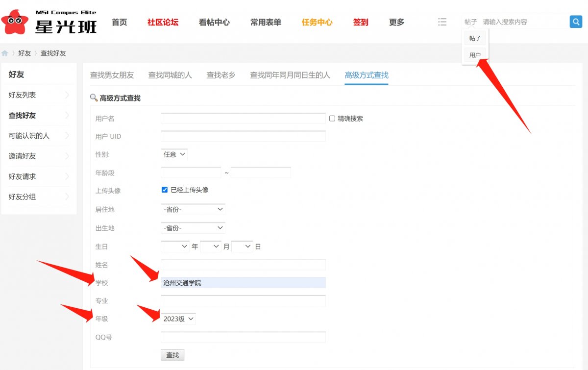Open the 性别 dropdown showing 任意
588x370 pixels.
click(174, 154)
